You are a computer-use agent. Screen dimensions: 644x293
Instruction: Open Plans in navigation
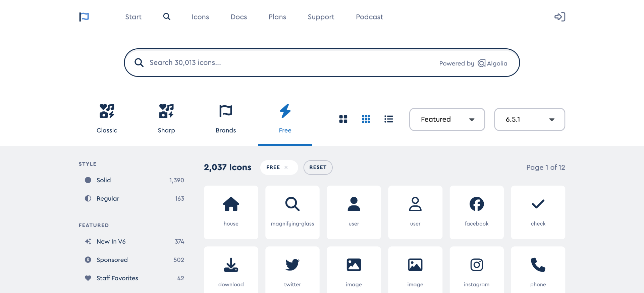click(x=277, y=17)
